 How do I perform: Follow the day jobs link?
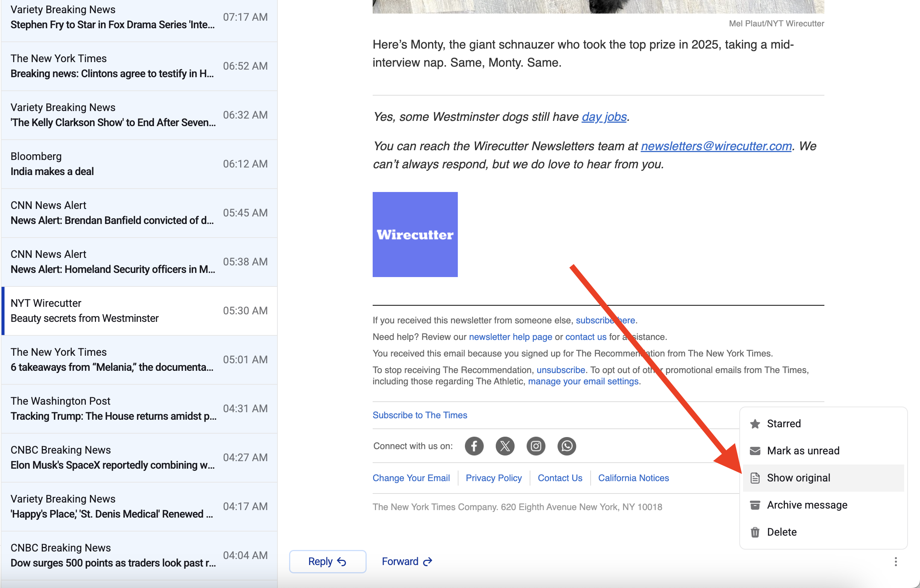coord(604,117)
